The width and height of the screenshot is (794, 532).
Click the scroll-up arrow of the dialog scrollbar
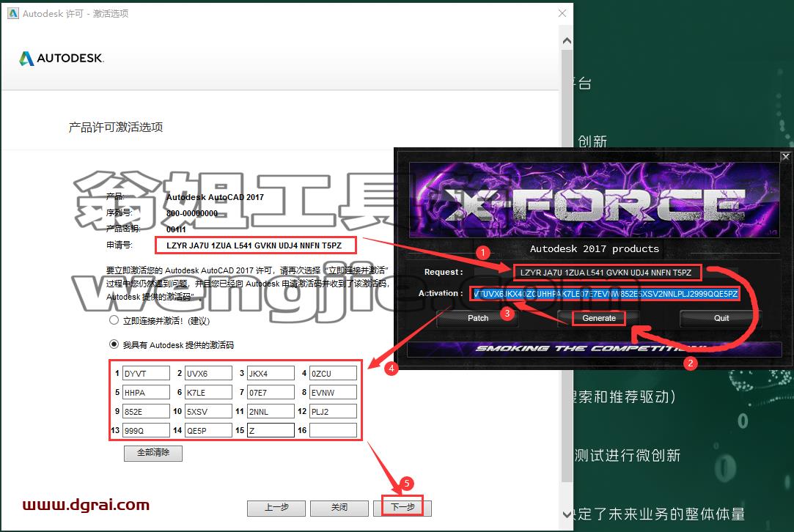click(x=567, y=40)
